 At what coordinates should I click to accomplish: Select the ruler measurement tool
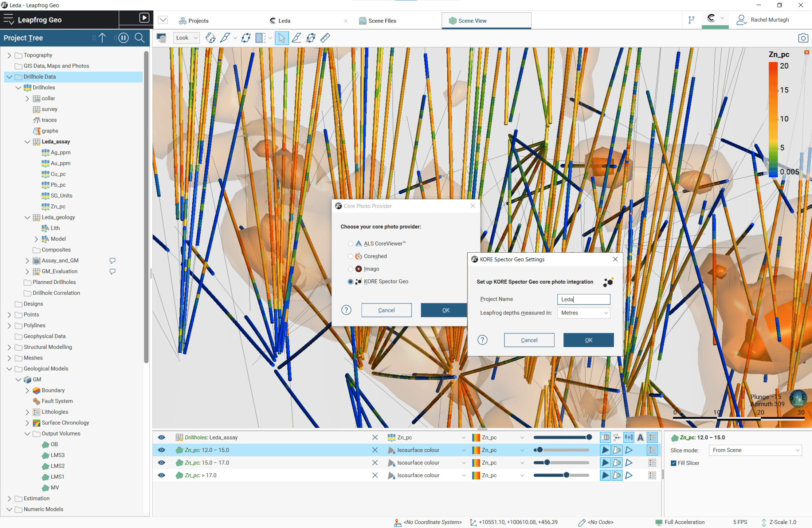coord(325,38)
